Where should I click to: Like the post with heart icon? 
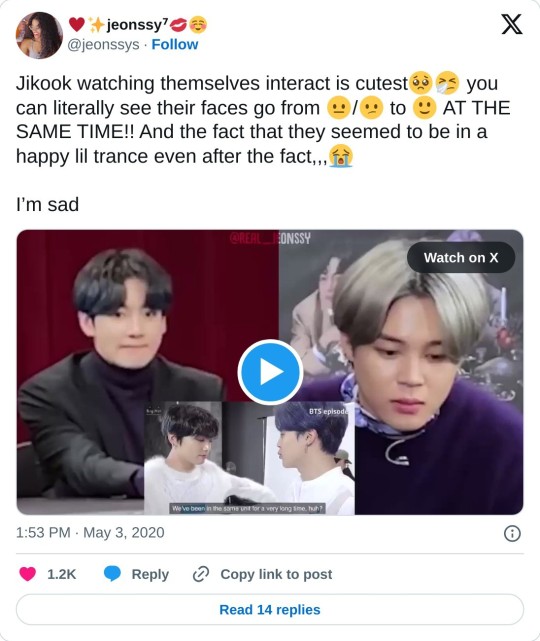click(27, 574)
